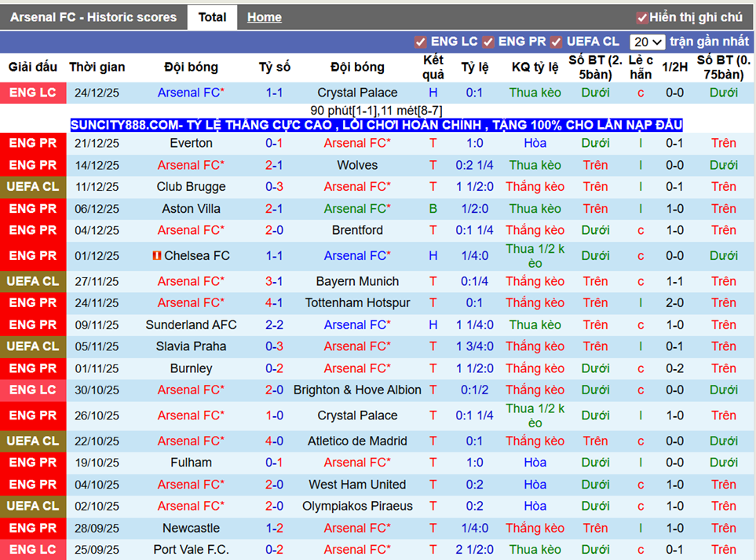Screen dimensions: 756x560
Task: Open Crystal Palace in the 24/12/25 row
Action: coord(357,93)
